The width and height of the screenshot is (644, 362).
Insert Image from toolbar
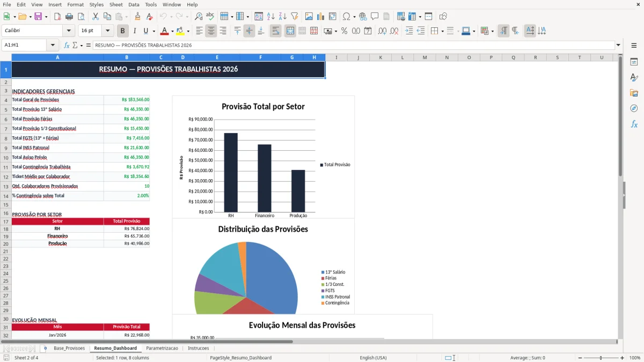[x=309, y=17]
